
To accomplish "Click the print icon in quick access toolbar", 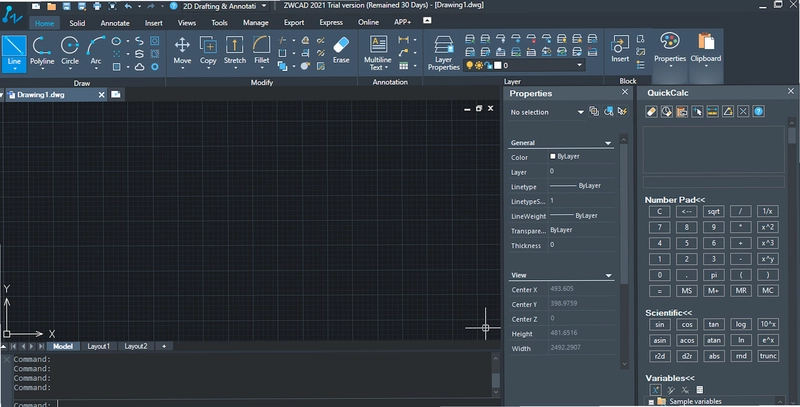I will click(x=97, y=6).
